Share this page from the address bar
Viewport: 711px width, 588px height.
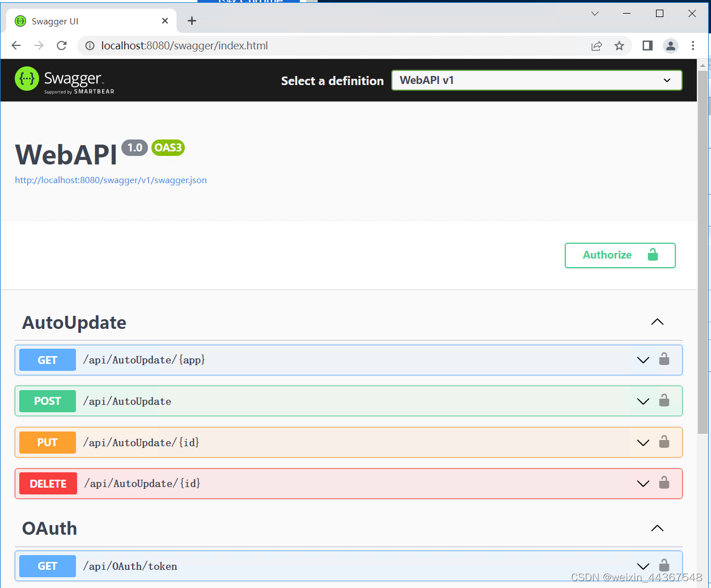point(596,46)
